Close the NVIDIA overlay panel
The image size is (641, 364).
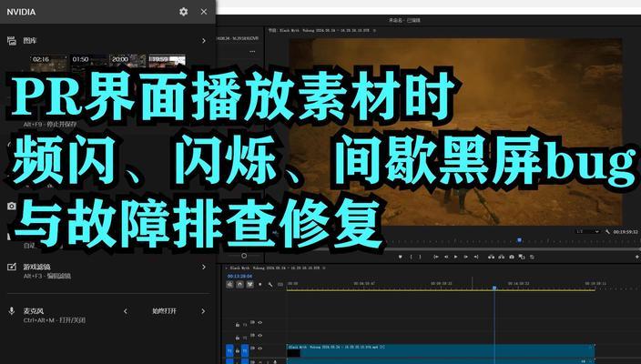204,12
